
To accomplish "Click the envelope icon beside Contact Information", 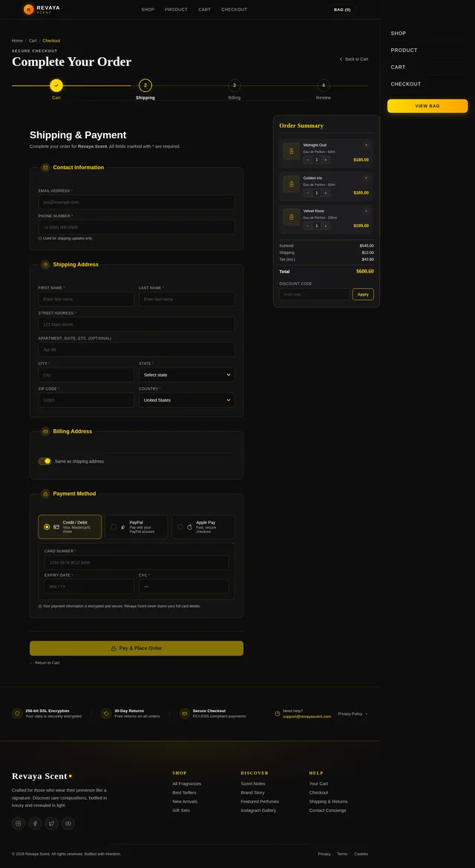I will click(x=45, y=167).
